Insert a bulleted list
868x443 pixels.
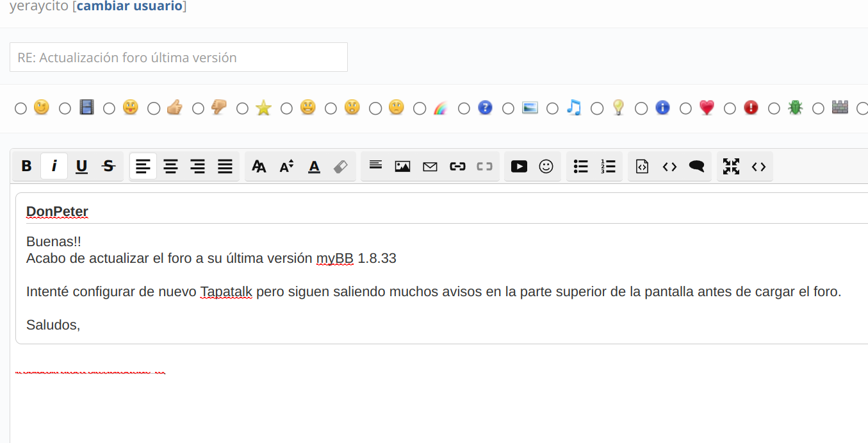(x=580, y=166)
